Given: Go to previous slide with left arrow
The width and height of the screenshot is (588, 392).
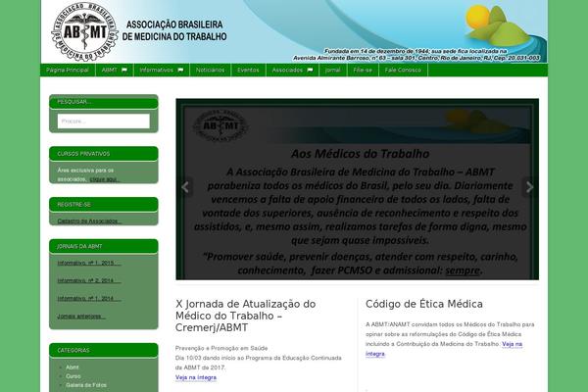Looking at the screenshot, I should click(185, 187).
